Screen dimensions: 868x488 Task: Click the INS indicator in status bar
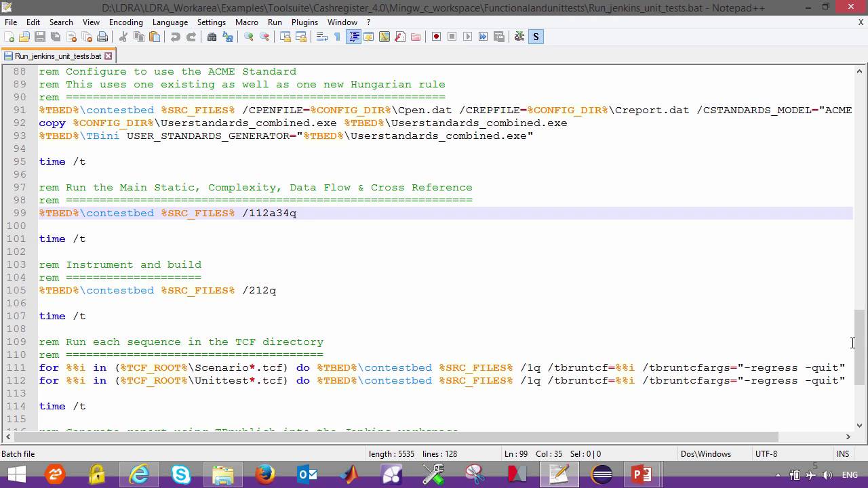(843, 454)
